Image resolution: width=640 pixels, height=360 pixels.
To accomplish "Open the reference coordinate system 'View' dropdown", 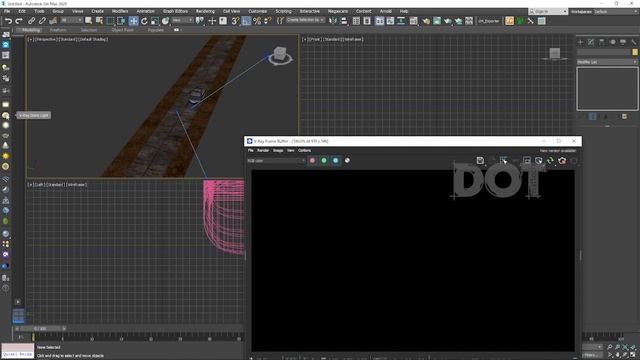I will pyautogui.click(x=182, y=20).
